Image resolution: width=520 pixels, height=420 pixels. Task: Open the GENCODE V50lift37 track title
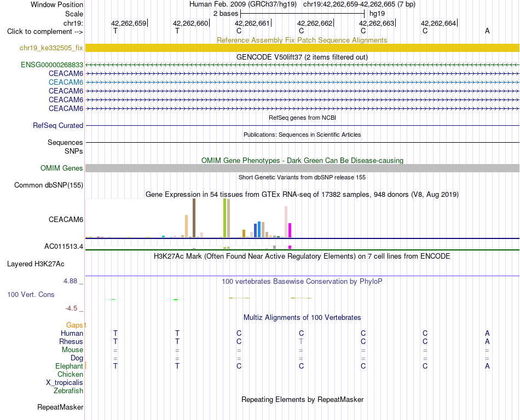pos(302,57)
